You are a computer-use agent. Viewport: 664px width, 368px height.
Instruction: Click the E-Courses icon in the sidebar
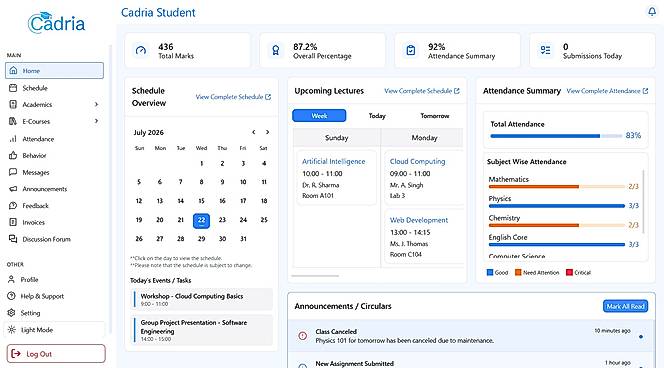[x=13, y=121]
